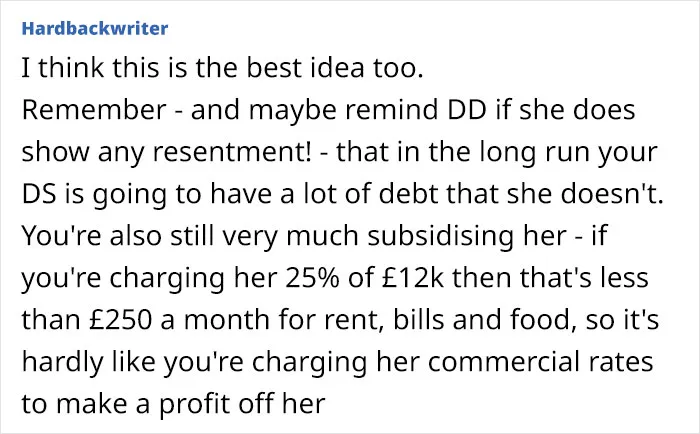Screen dimensions: 700x434
Task: Open the Hardbackwriter user profile link
Action: tap(95, 29)
